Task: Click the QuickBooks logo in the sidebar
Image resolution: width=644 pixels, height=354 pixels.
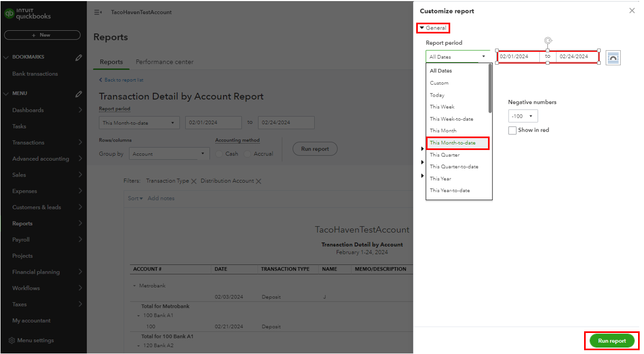Action: click(x=28, y=14)
